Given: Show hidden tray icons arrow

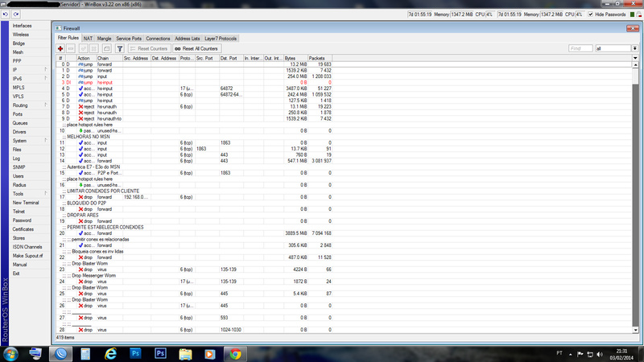Looking at the screenshot, I should coord(571,354).
